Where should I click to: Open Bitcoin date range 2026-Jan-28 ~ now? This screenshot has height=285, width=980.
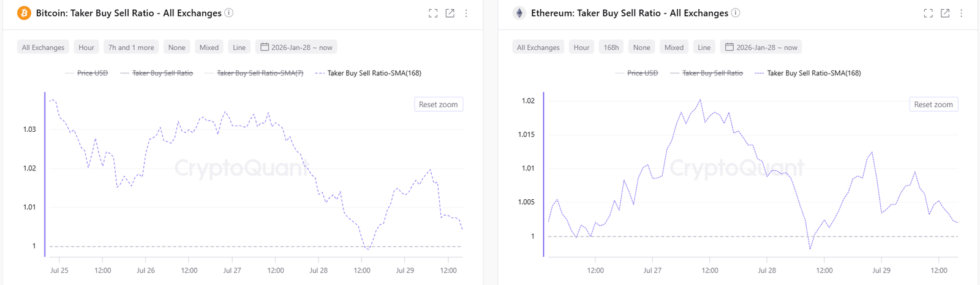pyautogui.click(x=296, y=47)
